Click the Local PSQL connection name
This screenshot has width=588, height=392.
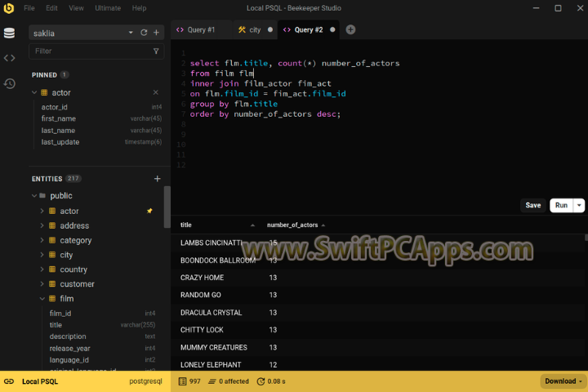40,381
